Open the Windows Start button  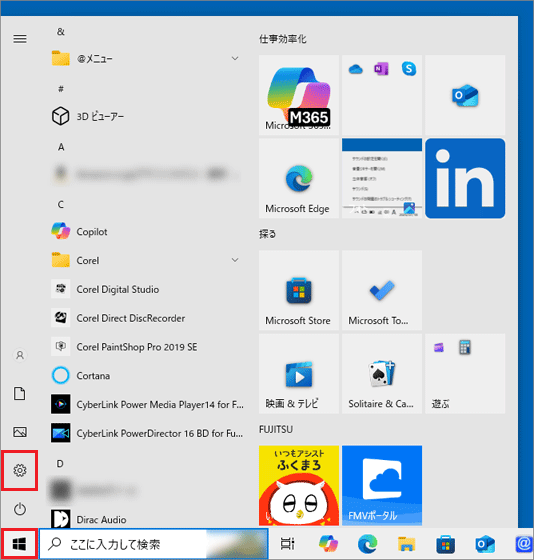(x=19, y=544)
